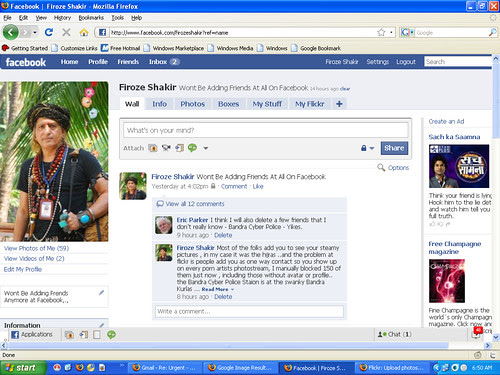Expand more attach options arrow
This screenshot has width=500, height=375.
click(206, 148)
